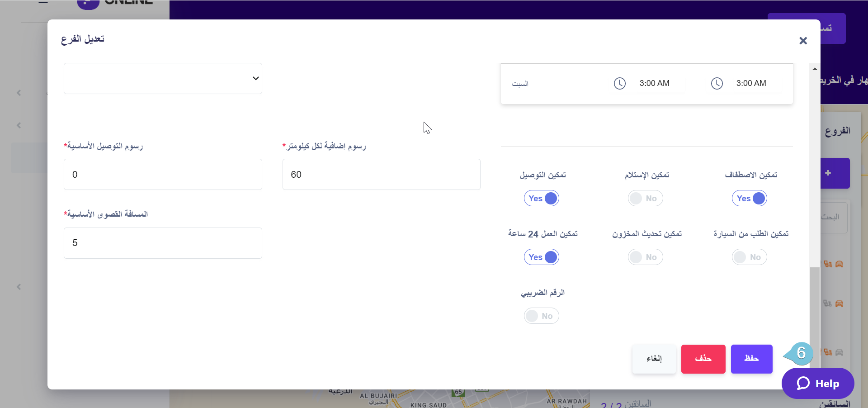Open the empty dropdown at top of form

163,78
